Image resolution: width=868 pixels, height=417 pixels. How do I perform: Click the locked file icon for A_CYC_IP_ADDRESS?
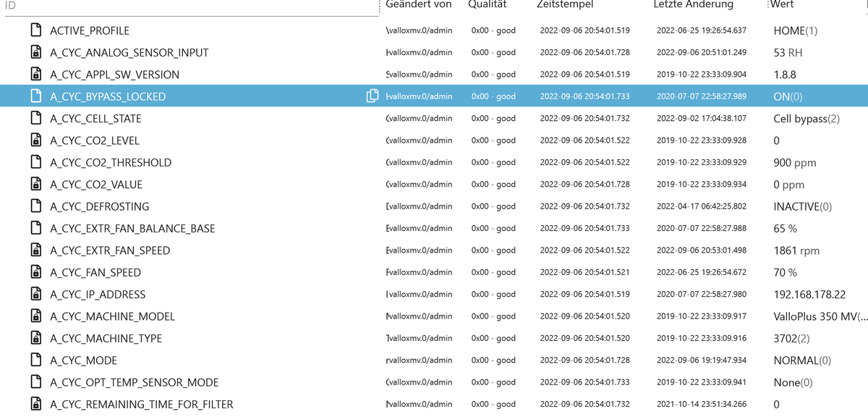coord(35,295)
